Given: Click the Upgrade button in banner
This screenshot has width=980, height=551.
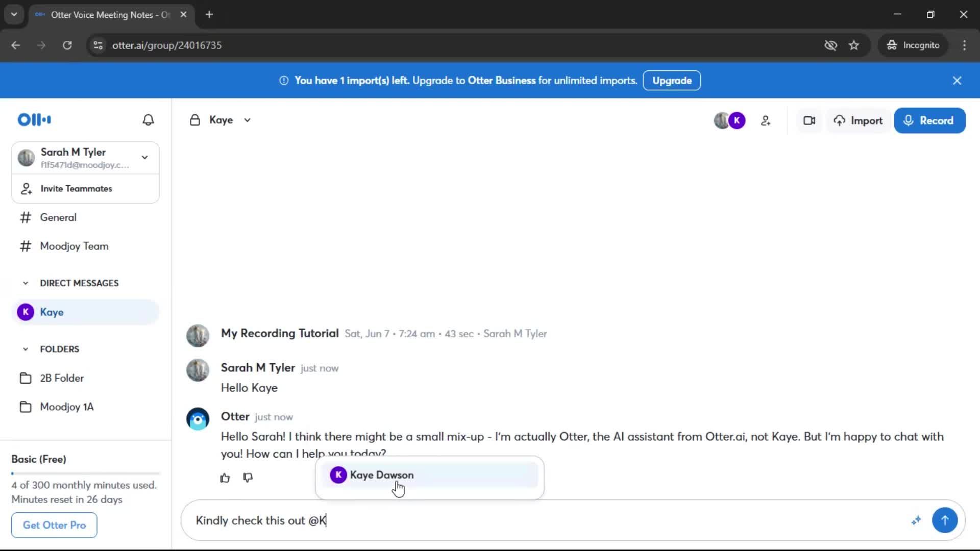Looking at the screenshot, I should click(x=672, y=81).
